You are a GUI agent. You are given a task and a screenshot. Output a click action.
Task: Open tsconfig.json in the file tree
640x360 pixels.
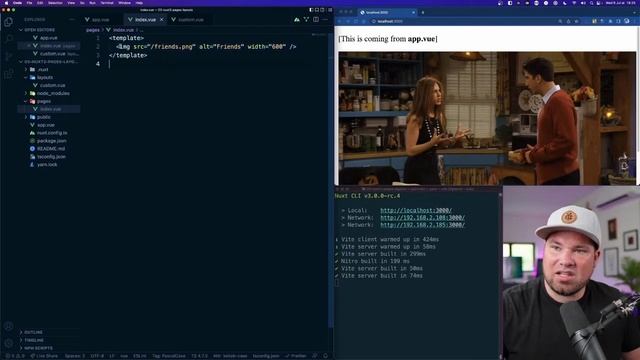pos(49,157)
